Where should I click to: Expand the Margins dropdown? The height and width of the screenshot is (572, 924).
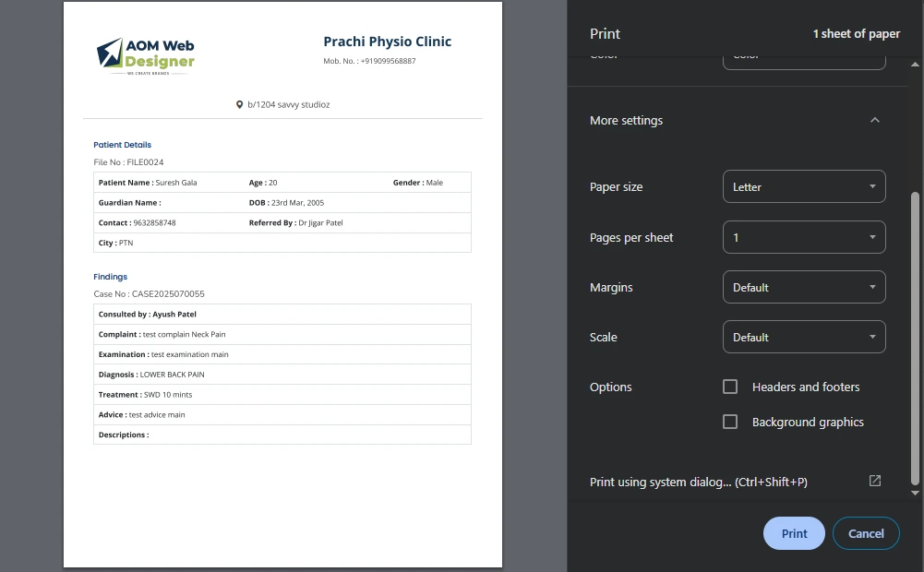(x=803, y=287)
